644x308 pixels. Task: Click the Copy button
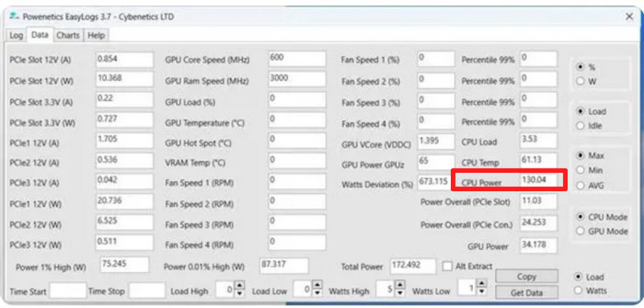(x=527, y=276)
